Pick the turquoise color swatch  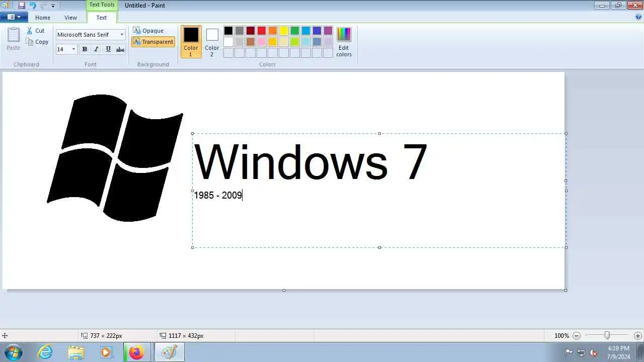pos(306,31)
